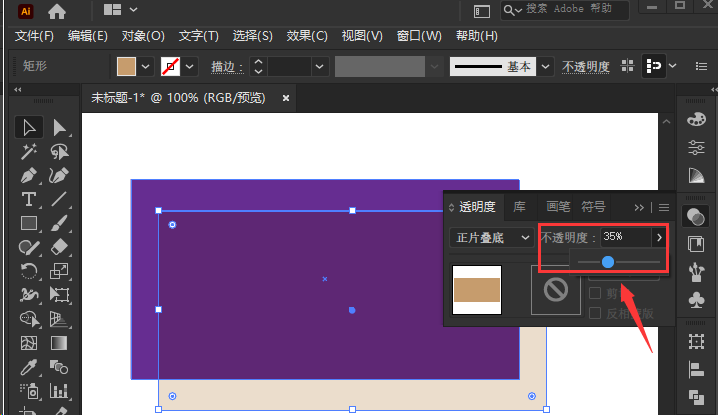Choose the Paintbrush tool
The height and width of the screenshot is (415, 718).
coord(60,223)
